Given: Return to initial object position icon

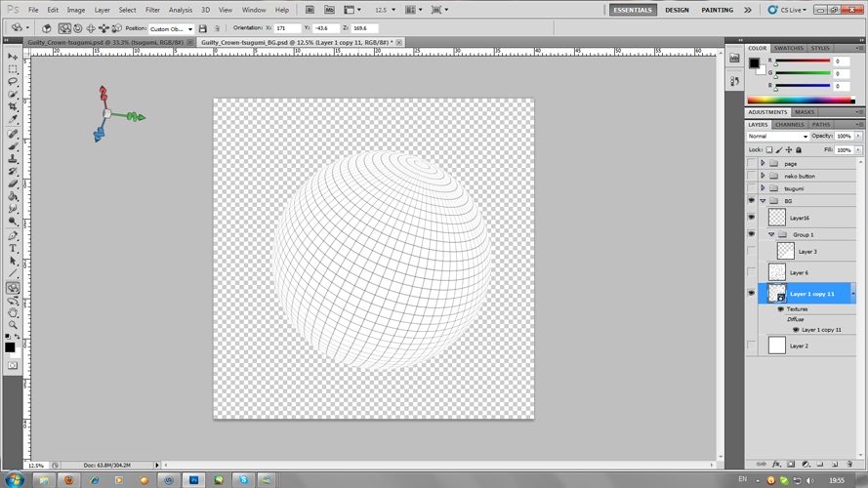Looking at the screenshot, I should coord(47,28).
